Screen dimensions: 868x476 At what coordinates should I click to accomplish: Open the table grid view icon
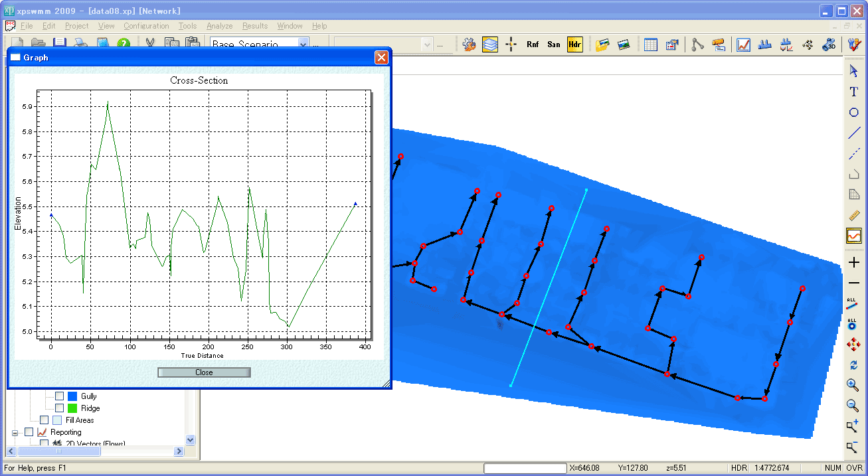pyautogui.click(x=651, y=44)
